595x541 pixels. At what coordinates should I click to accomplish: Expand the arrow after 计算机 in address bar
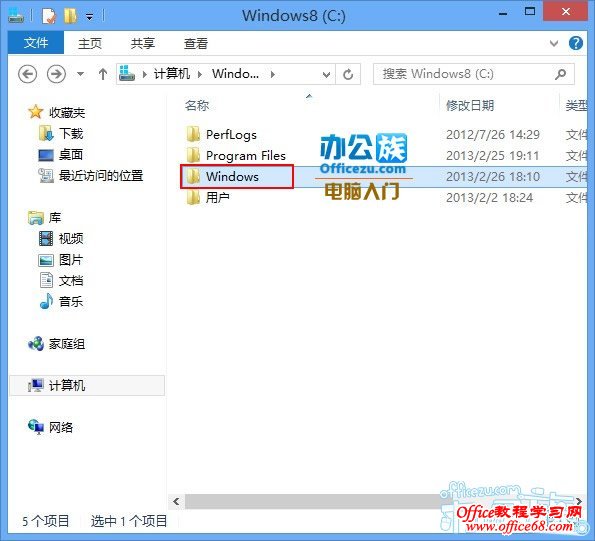pos(200,74)
